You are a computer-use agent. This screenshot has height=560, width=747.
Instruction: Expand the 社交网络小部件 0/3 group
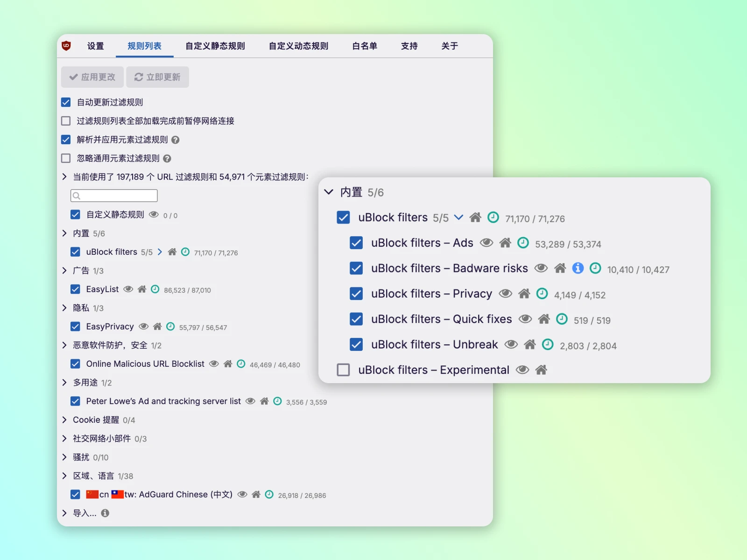64,438
